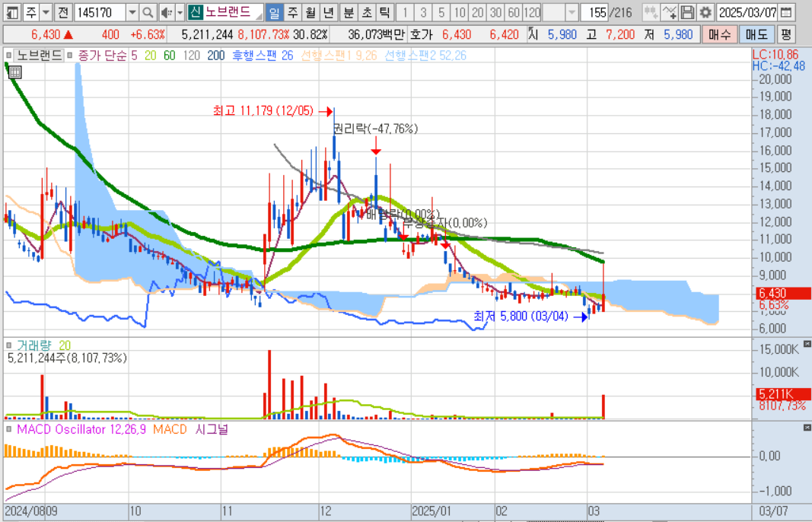This screenshot has height=522, width=812.
Task: Open the 주 market type dropdown arrow
Action: [x=45, y=12]
